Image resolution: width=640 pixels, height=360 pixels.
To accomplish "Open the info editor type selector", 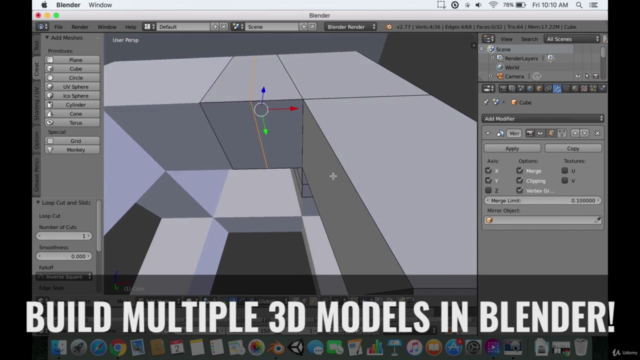I will coord(42,27).
